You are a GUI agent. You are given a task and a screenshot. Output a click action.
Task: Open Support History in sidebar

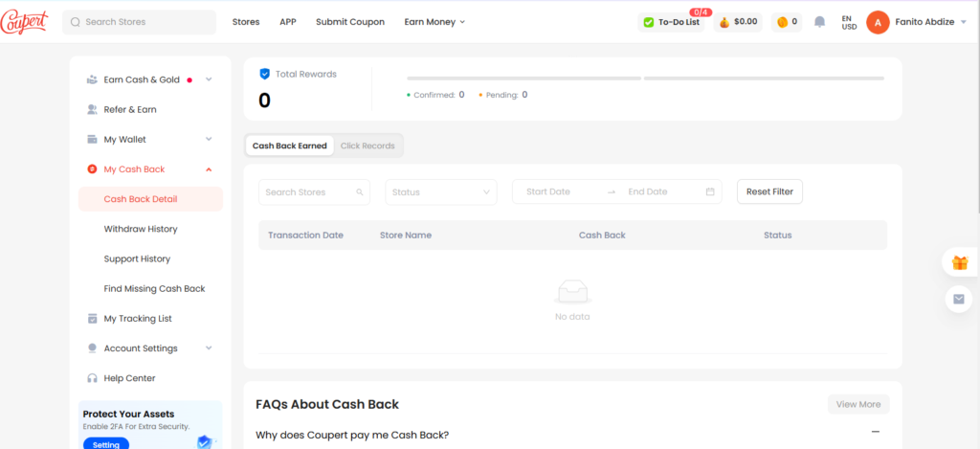click(137, 258)
